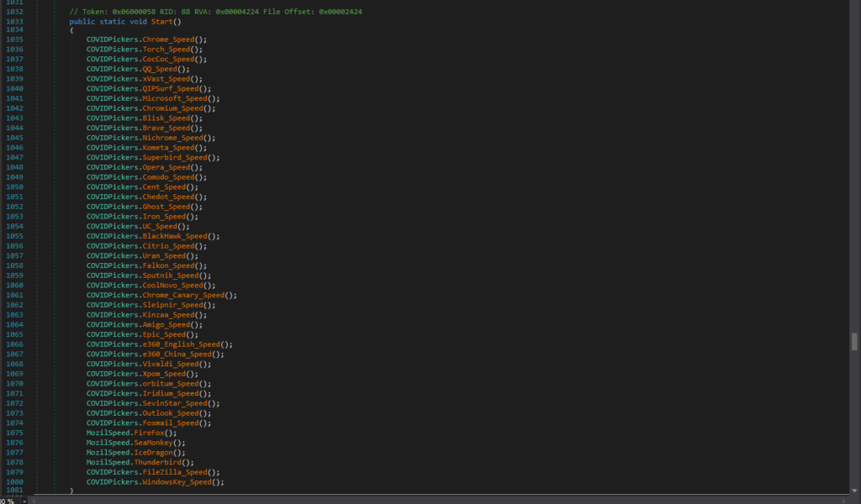The width and height of the screenshot is (861, 504).
Task: Click the SeaMonkey method call
Action: coord(158,443)
